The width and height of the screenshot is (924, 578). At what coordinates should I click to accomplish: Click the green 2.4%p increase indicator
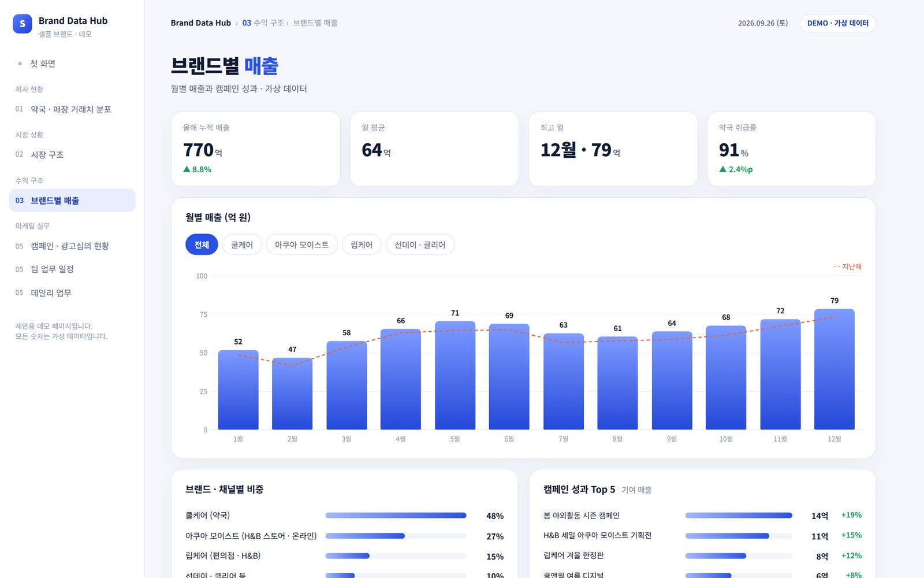pyautogui.click(x=736, y=169)
